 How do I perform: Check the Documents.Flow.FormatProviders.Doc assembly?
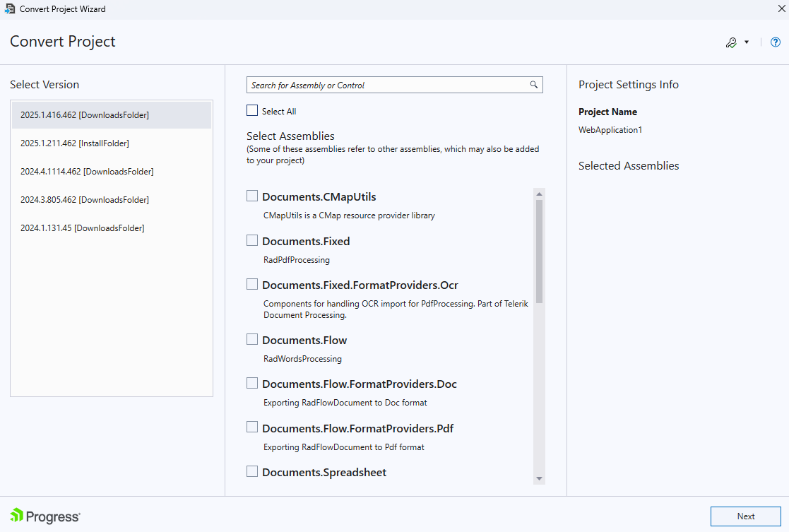(252, 382)
